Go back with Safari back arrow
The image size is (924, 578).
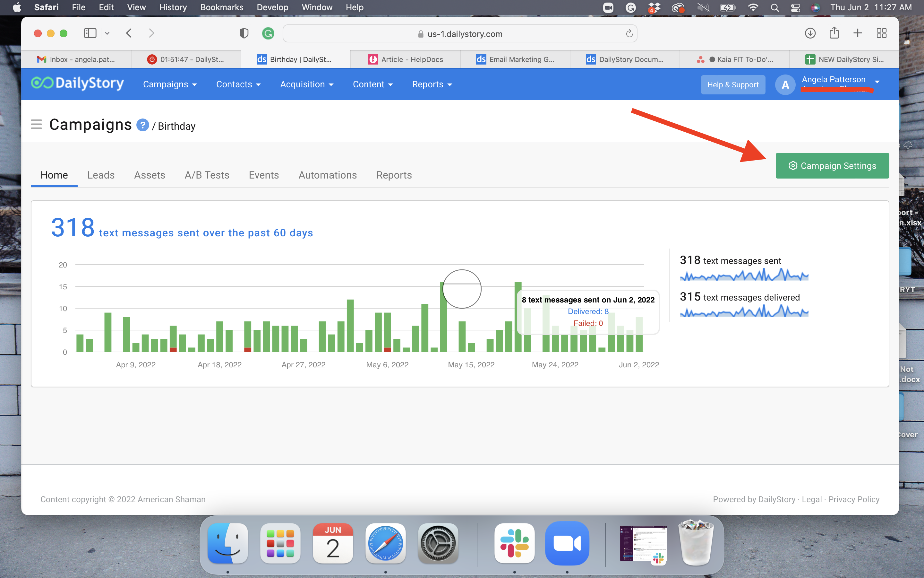pos(129,33)
